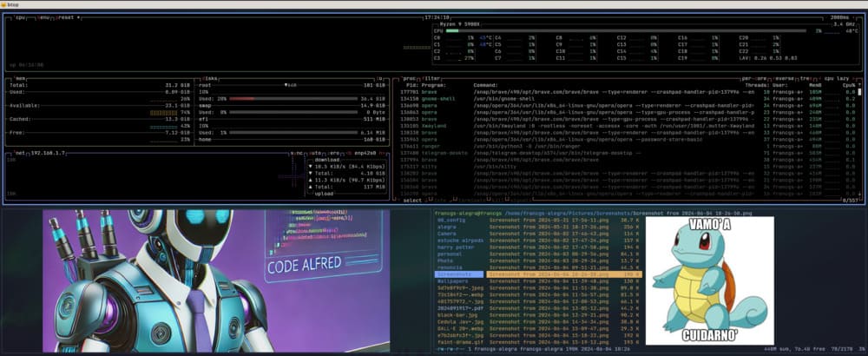The height and width of the screenshot is (356, 868).
Task: Click the swap used 0% bar
Action: coord(293,112)
